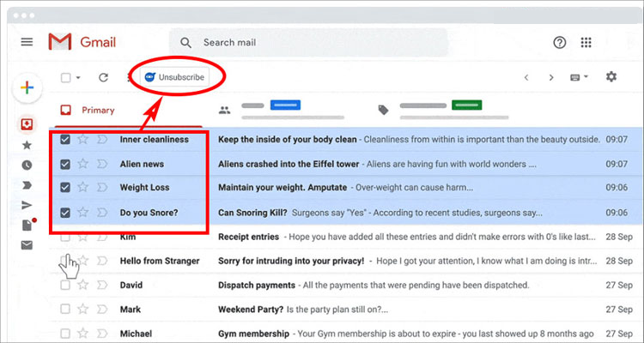Open All Mail envelope in sidebar
Viewport: 644px width, 343px height.
(x=27, y=245)
